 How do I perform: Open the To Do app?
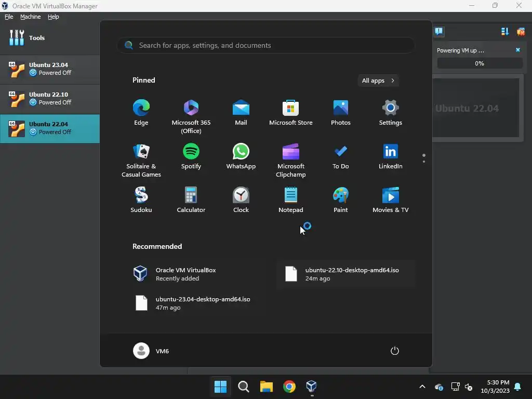[x=341, y=156]
